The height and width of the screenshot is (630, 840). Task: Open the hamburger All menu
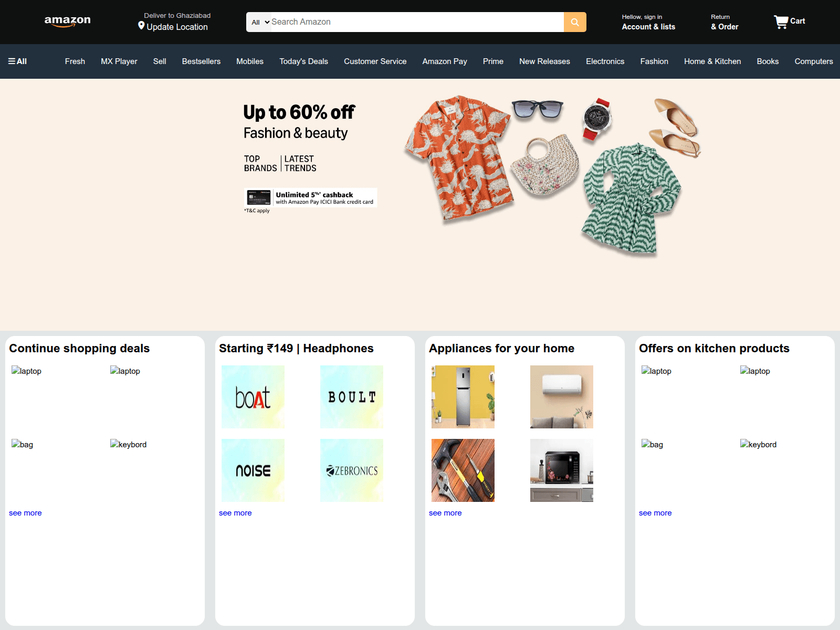coord(17,61)
